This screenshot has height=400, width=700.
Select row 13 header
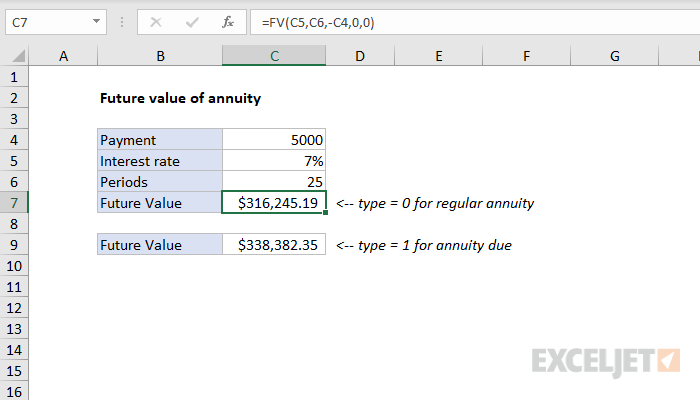[14, 329]
